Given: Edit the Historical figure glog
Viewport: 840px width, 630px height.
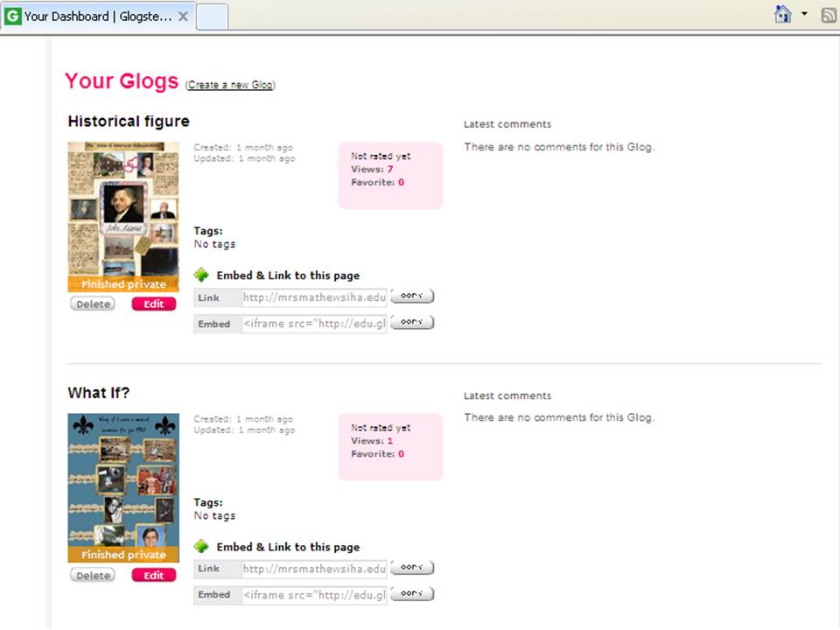Looking at the screenshot, I should tap(153, 304).
